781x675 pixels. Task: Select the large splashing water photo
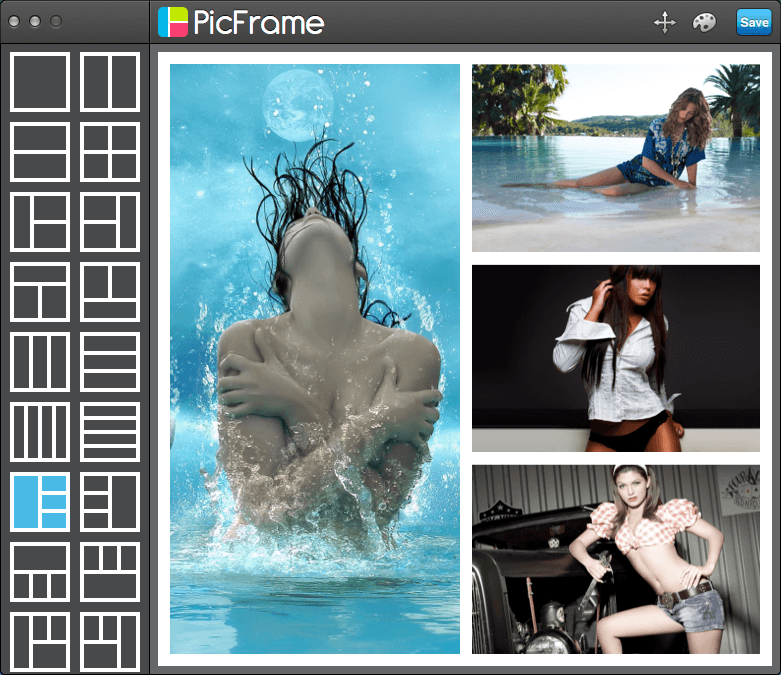315,359
